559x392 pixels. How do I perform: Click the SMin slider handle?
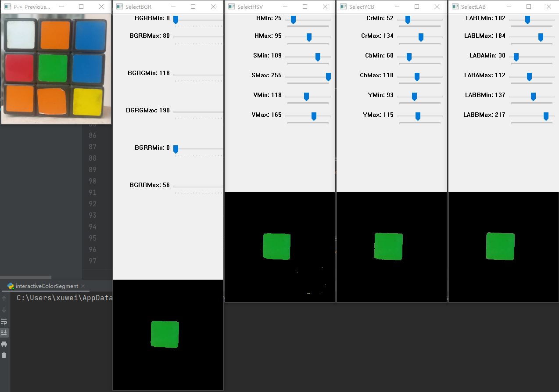pos(318,57)
